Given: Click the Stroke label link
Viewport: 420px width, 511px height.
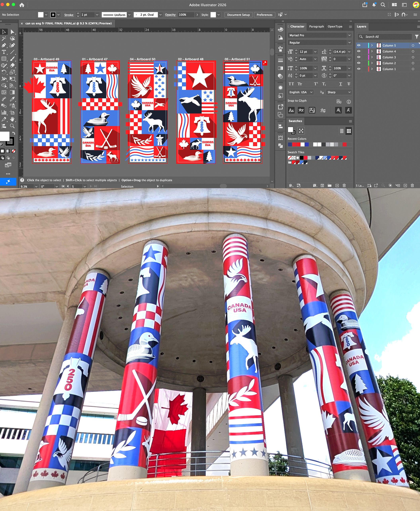Looking at the screenshot, I should coord(69,15).
